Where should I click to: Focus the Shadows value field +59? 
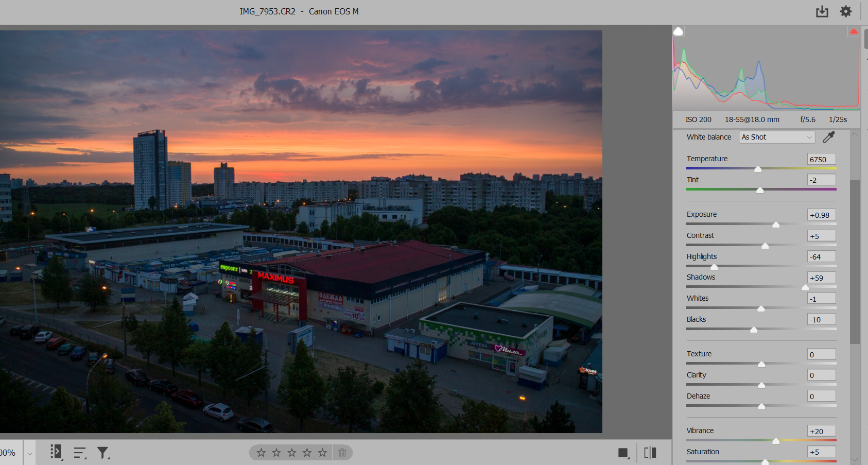(822, 278)
